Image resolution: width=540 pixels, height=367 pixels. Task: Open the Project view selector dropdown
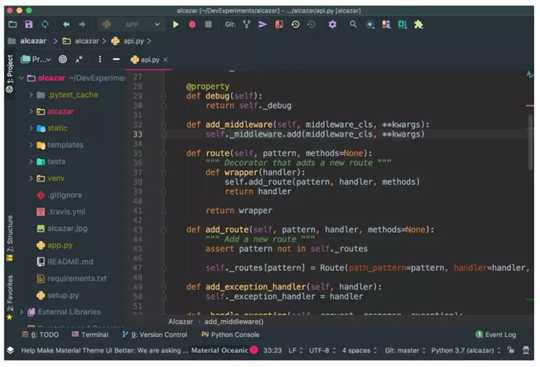36,59
